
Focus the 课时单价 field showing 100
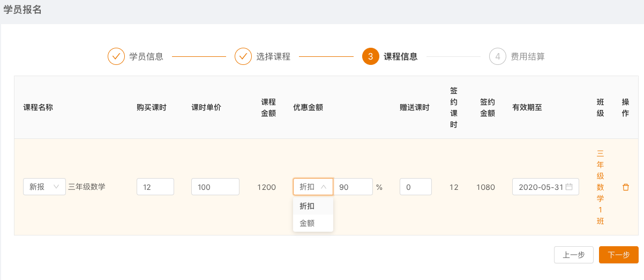[x=215, y=187]
